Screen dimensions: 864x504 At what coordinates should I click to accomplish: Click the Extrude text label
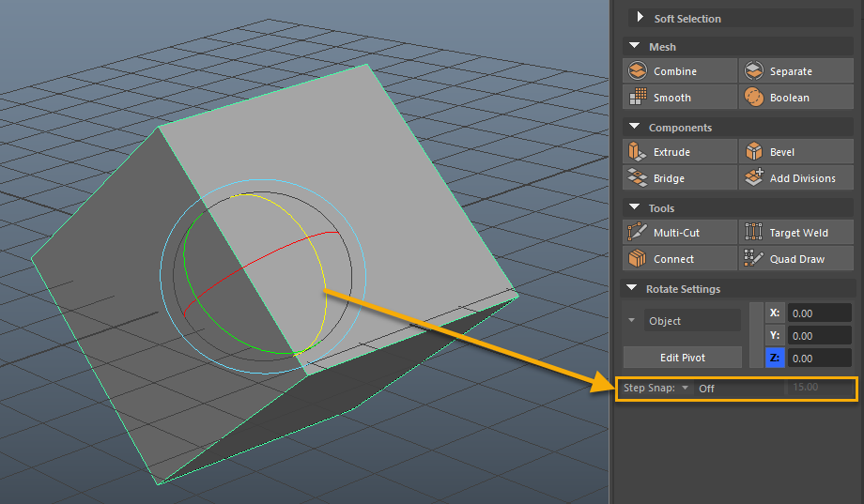(671, 152)
